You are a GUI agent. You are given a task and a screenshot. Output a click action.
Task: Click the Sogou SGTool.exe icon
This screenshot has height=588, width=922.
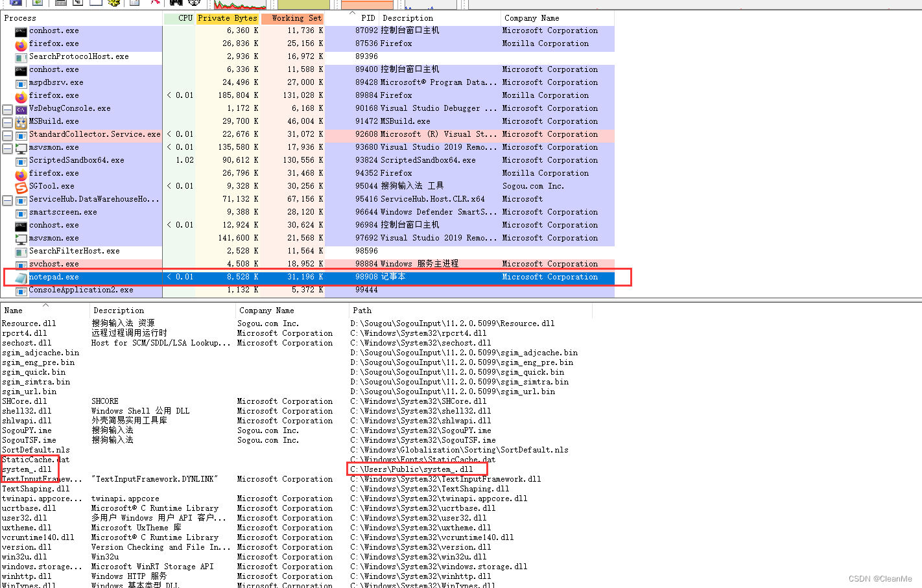tap(21, 187)
